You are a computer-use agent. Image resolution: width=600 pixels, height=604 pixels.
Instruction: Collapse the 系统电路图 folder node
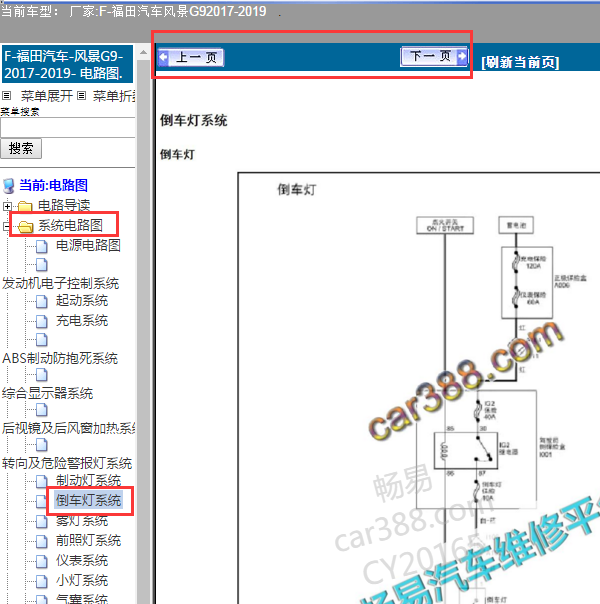click(5, 226)
